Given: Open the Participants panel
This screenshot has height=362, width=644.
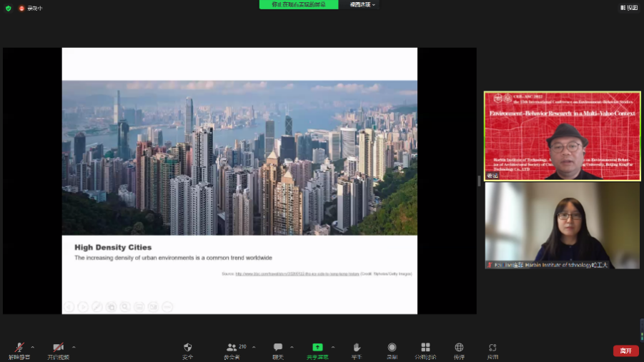Looking at the screenshot, I should tap(232, 348).
